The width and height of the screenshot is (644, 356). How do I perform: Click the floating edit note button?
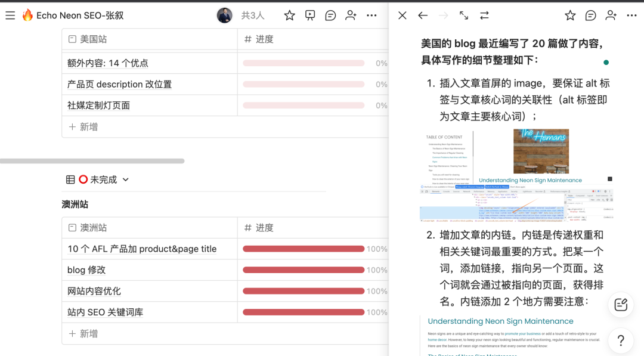[621, 305]
